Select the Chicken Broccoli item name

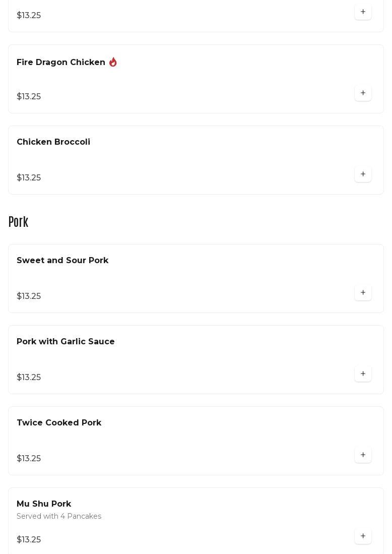pos(53,142)
